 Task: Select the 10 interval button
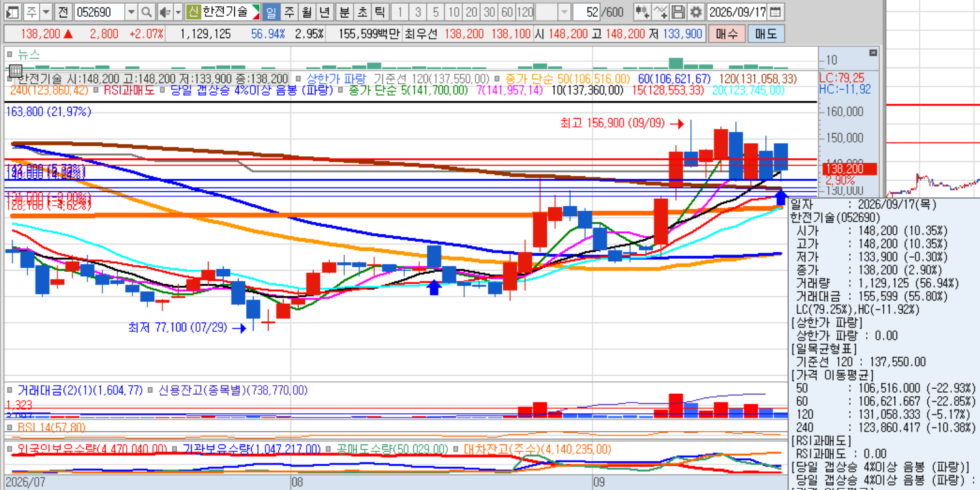[x=454, y=12]
